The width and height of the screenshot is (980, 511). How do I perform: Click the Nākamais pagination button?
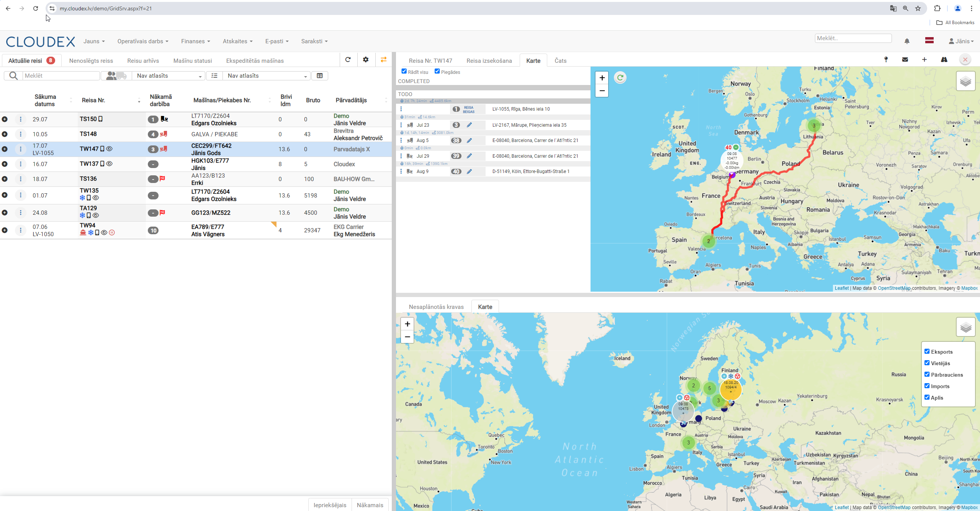pyautogui.click(x=370, y=505)
